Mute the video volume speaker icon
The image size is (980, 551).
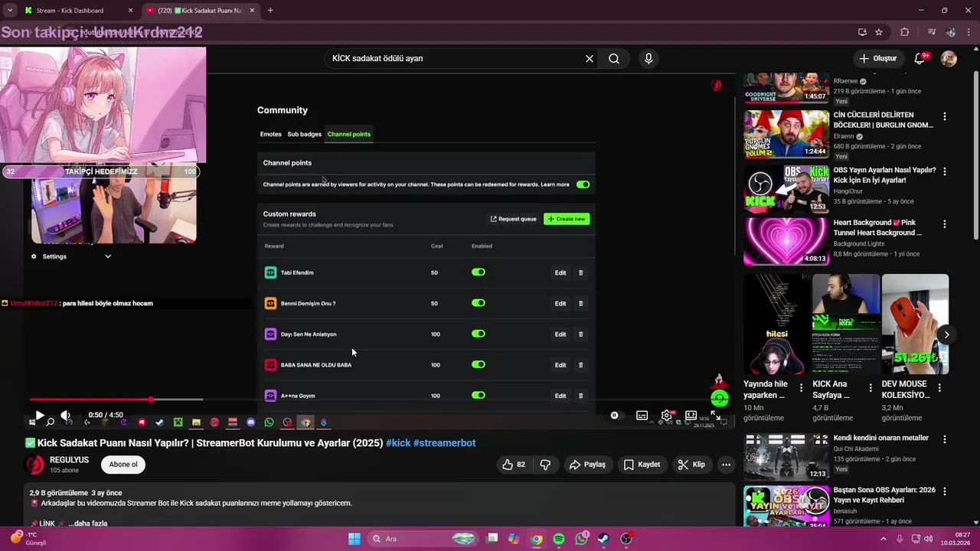(x=66, y=415)
